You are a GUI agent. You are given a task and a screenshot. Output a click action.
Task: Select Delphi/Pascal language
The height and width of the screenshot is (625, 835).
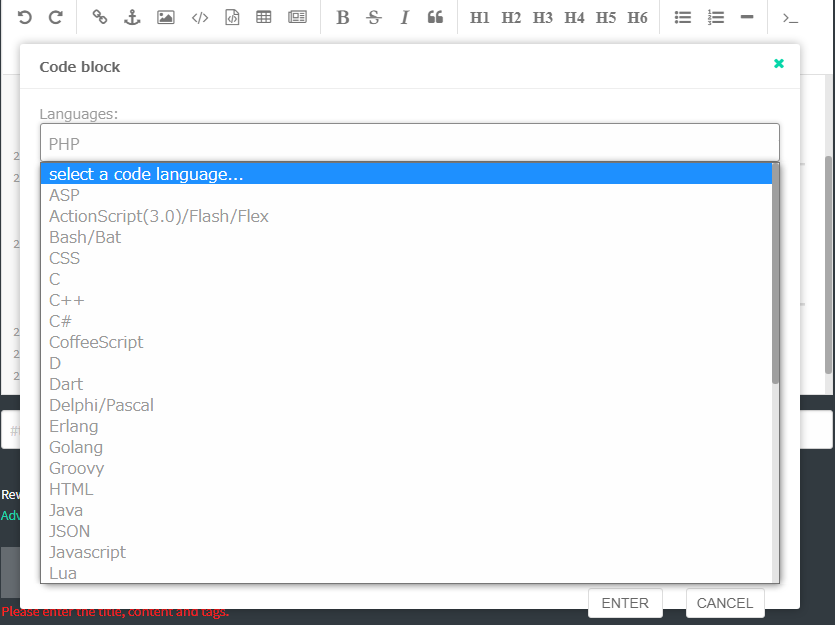406,405
